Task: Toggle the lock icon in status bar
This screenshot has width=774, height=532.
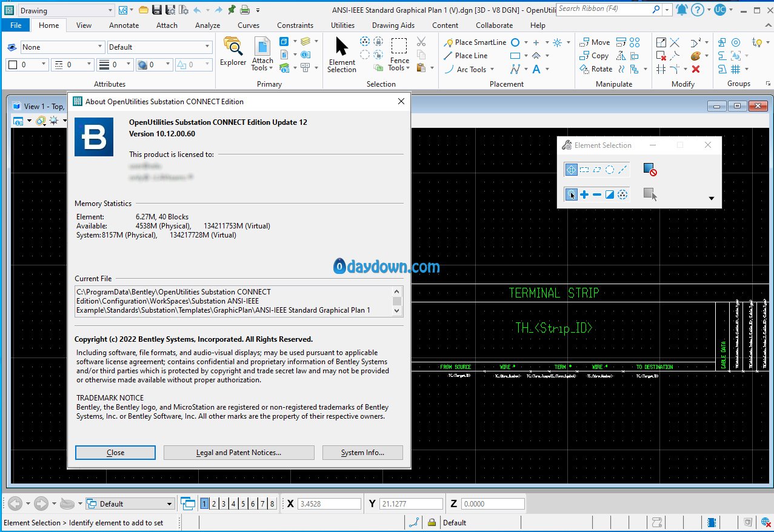Action: click(432, 522)
